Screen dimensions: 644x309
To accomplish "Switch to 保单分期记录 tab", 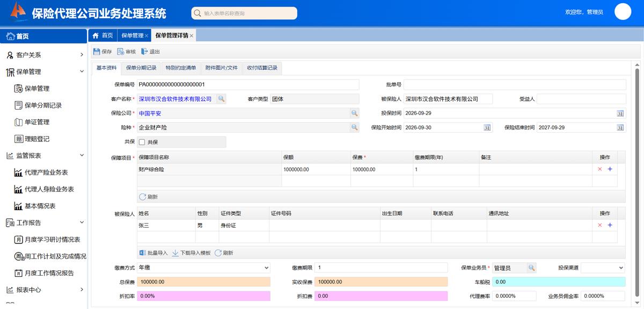I will click(141, 68).
